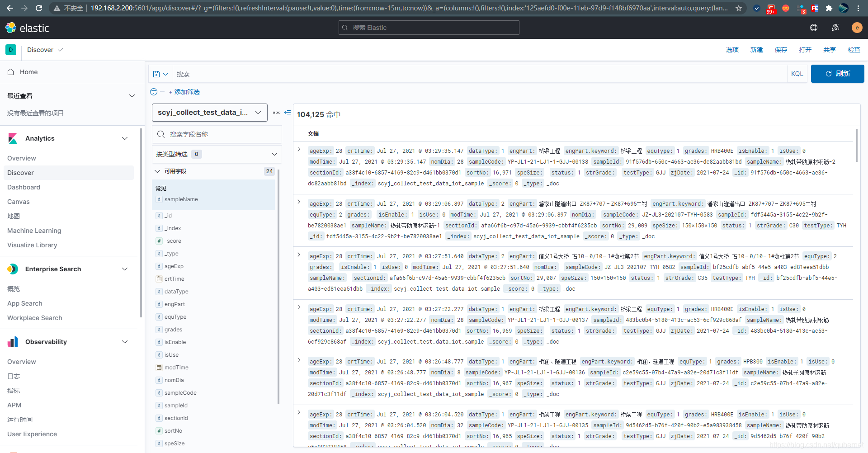
Task: Open index pattern options ellipsis icon
Action: click(277, 113)
